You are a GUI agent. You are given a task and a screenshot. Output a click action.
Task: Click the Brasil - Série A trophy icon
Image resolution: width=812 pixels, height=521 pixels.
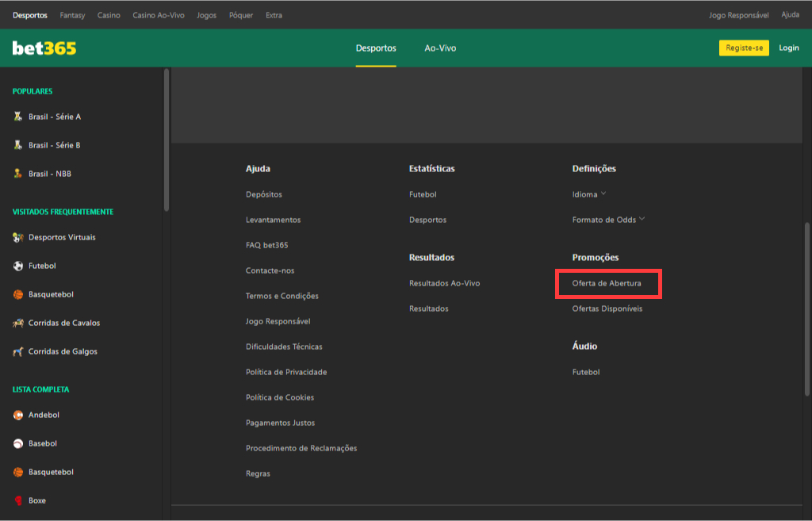coord(18,117)
